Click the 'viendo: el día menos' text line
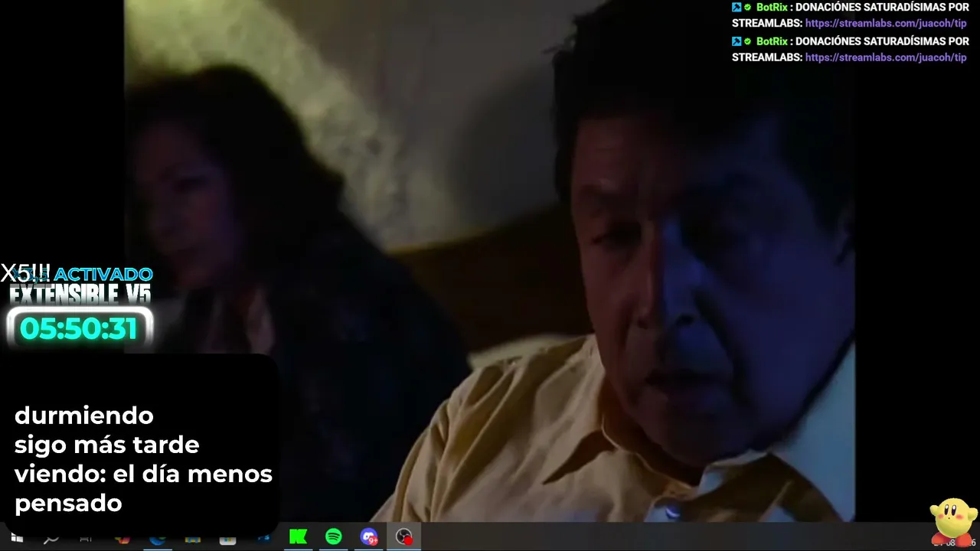The height and width of the screenshot is (551, 980). tap(143, 474)
